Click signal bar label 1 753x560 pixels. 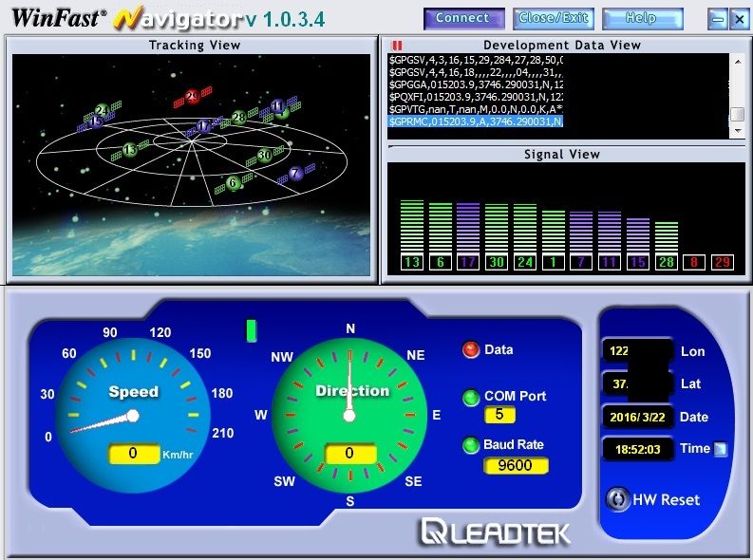pos(554,262)
